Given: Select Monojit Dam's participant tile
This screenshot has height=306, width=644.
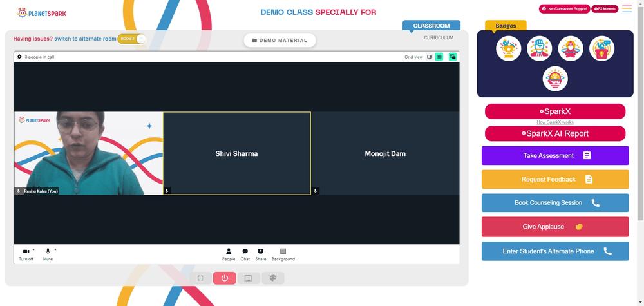Looking at the screenshot, I should [385, 153].
